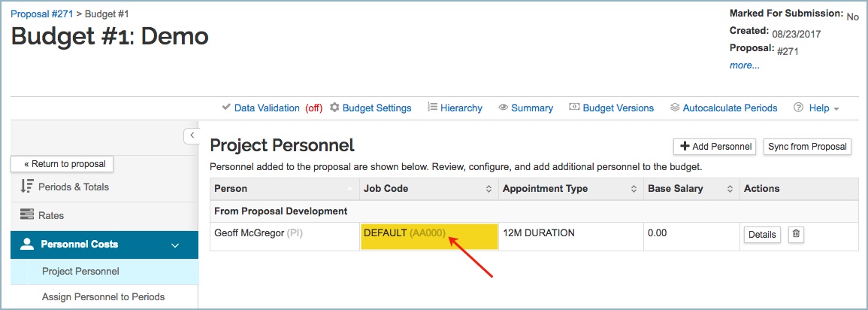Sort by the Job Code column
Image resolution: width=868 pixels, height=310 pixels.
488,189
